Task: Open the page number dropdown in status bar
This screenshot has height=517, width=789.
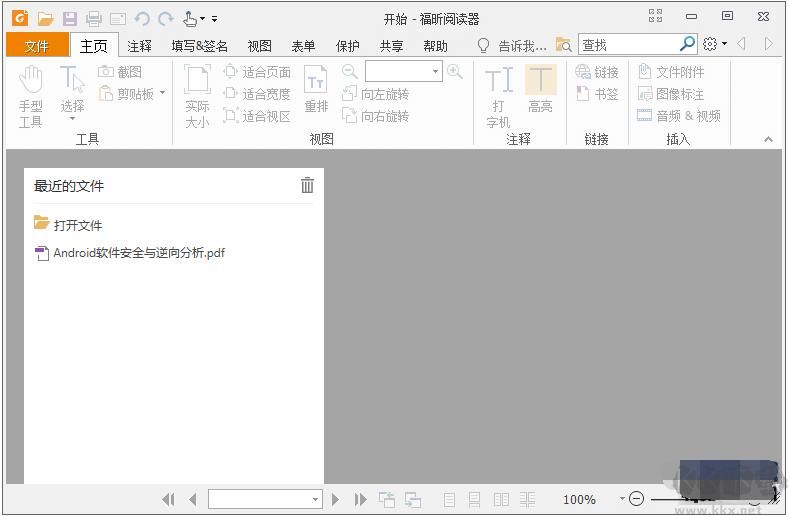Action: (315, 499)
